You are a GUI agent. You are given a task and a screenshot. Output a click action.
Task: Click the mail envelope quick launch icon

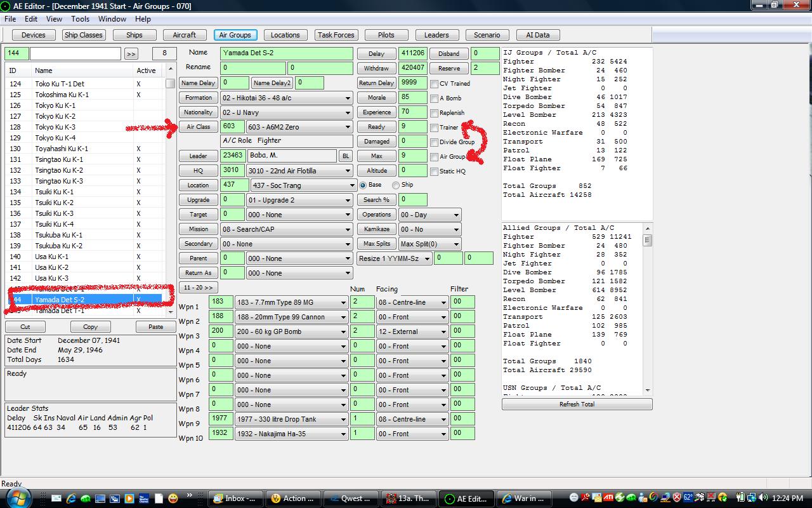[56, 498]
